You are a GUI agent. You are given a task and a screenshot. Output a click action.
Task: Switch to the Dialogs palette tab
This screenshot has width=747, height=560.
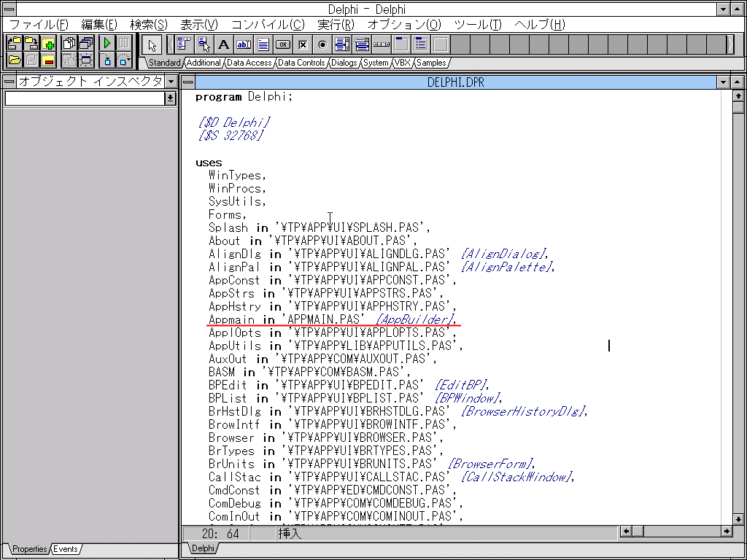tap(344, 63)
